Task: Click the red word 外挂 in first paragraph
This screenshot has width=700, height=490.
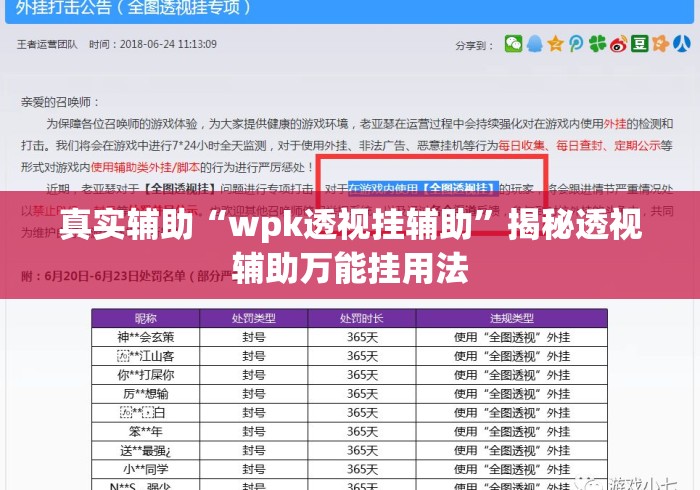Action: coord(615,124)
